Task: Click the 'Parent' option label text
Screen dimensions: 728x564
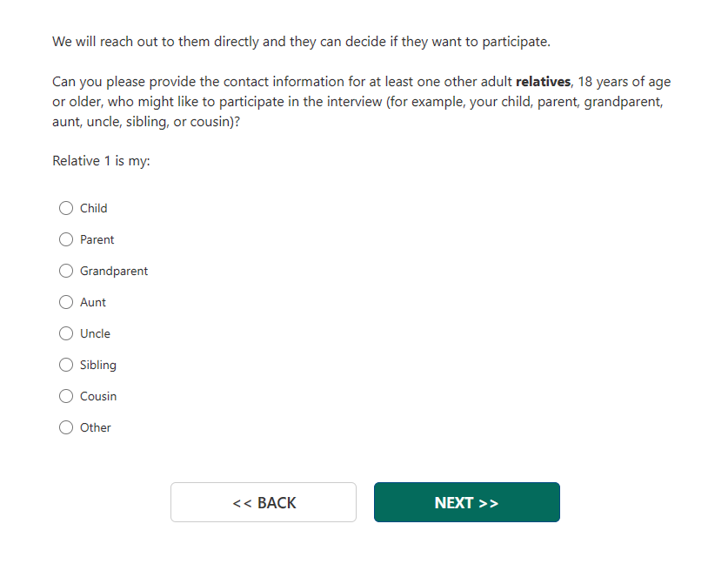Action: tap(97, 239)
